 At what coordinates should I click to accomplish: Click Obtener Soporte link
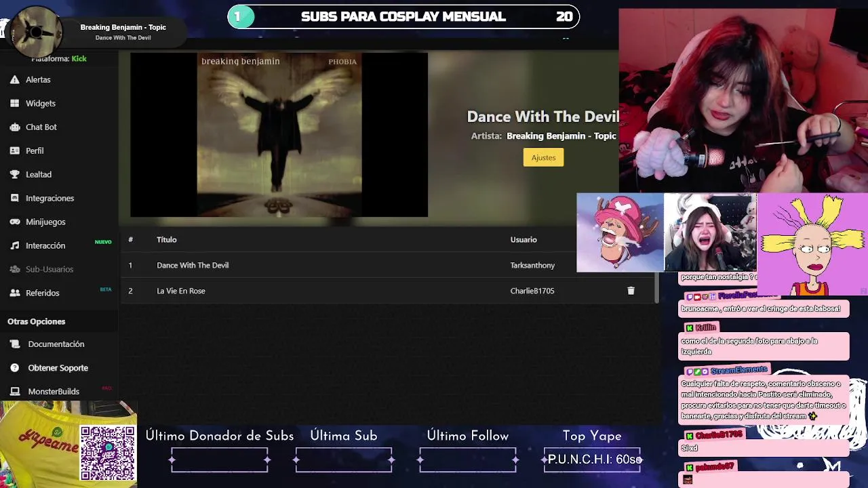pyautogui.click(x=58, y=368)
